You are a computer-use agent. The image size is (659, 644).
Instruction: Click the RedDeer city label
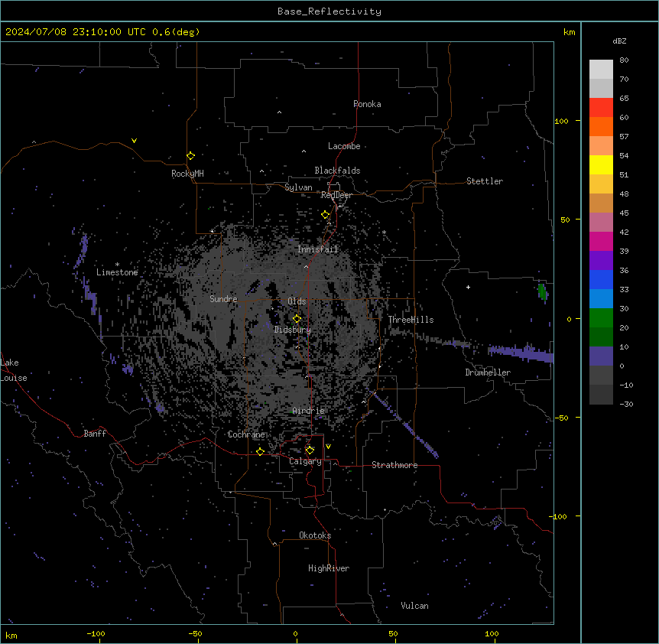336,195
